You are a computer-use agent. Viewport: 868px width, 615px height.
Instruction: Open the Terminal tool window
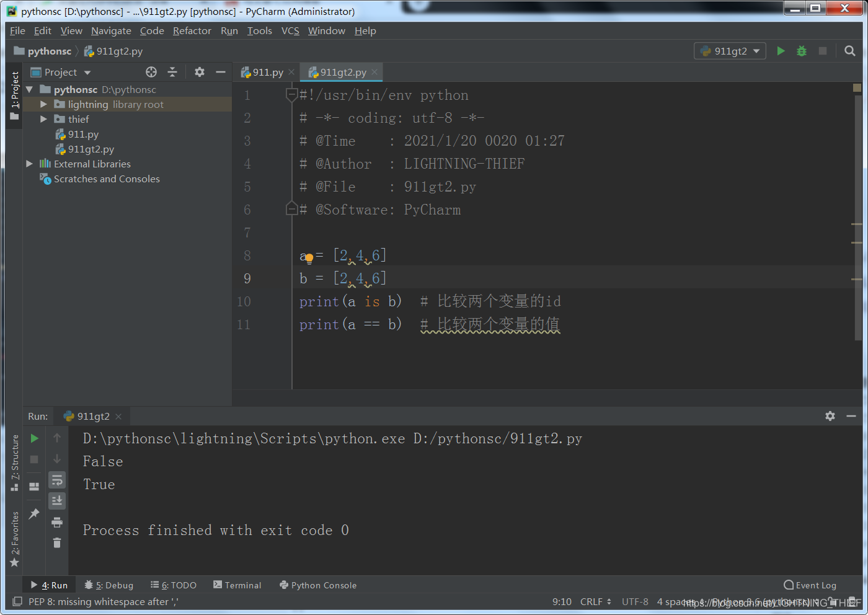coord(237,585)
